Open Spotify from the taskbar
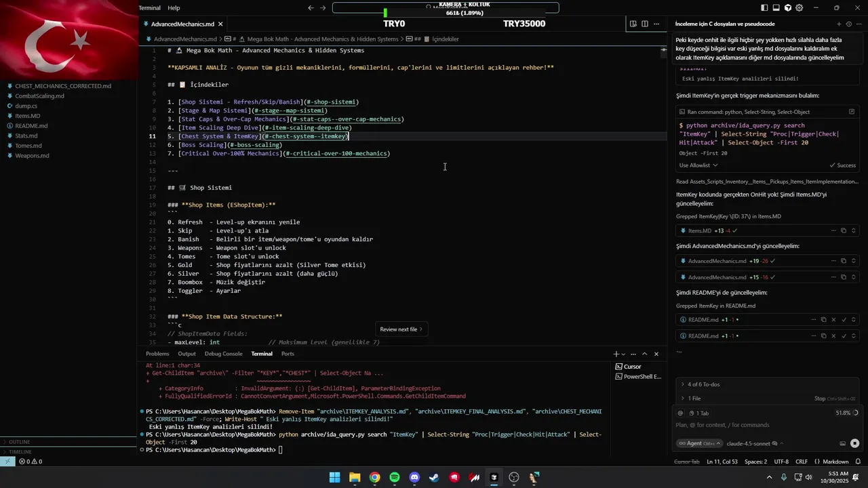 (395, 478)
